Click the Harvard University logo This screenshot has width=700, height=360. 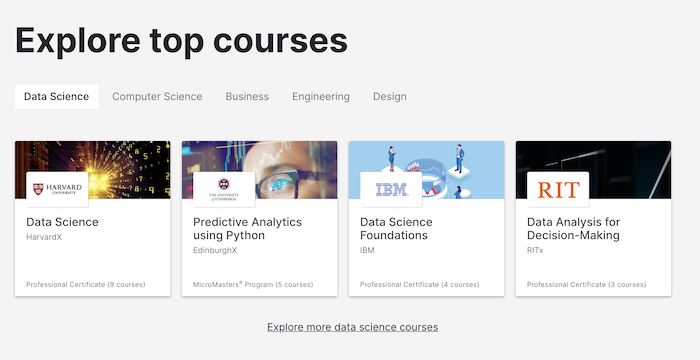click(x=57, y=189)
